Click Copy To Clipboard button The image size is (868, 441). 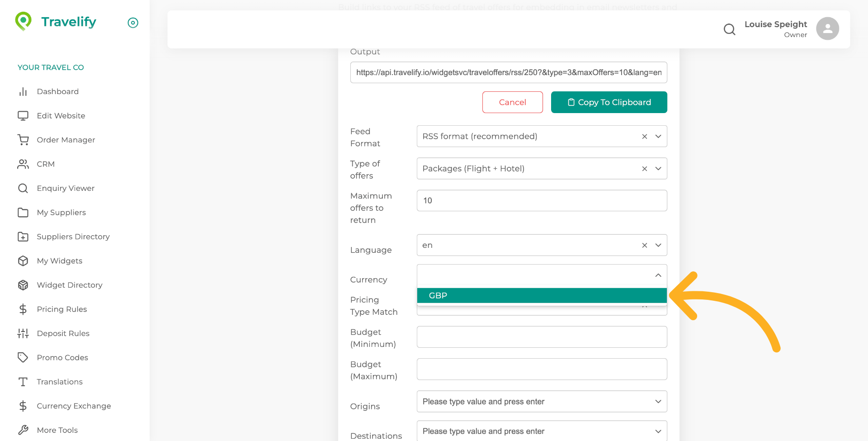609,102
